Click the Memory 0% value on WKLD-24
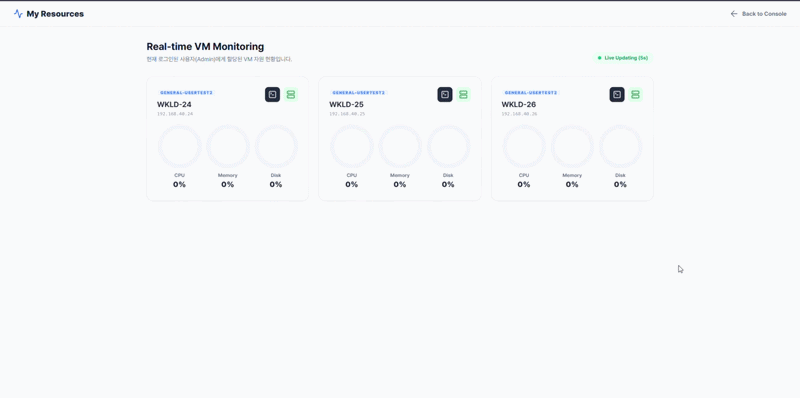800x398 pixels. point(228,185)
